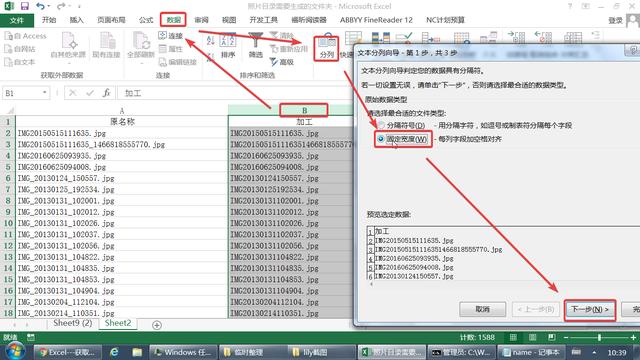
Task: Open the 排序 sort dialog
Action: tap(228, 46)
